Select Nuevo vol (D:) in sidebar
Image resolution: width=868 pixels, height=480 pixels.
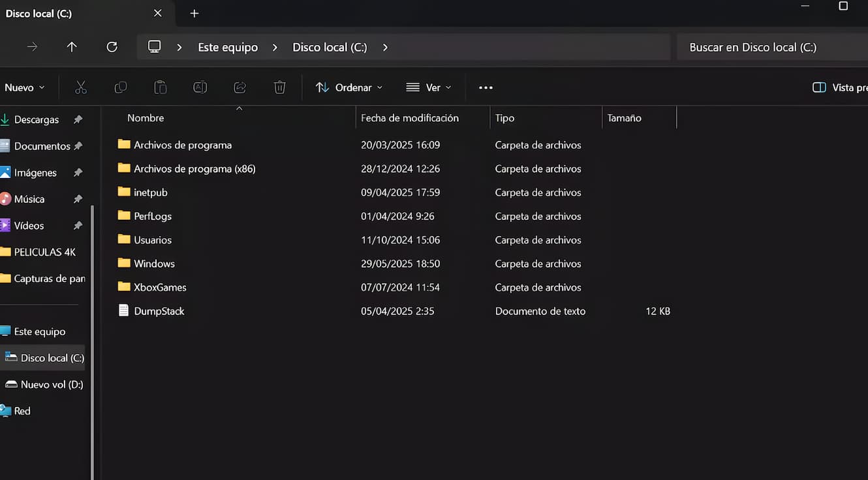[x=52, y=384]
